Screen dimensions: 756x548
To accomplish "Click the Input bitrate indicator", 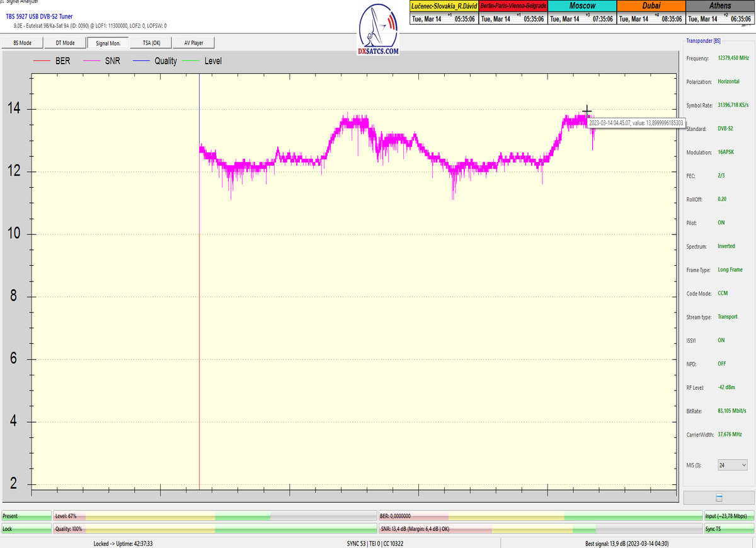I will click(x=729, y=516).
